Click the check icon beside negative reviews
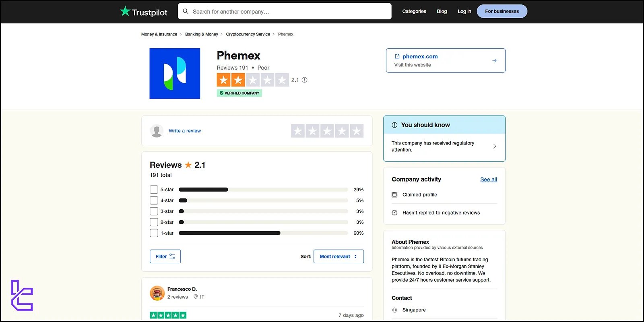This screenshot has height=322, width=644. (394, 213)
